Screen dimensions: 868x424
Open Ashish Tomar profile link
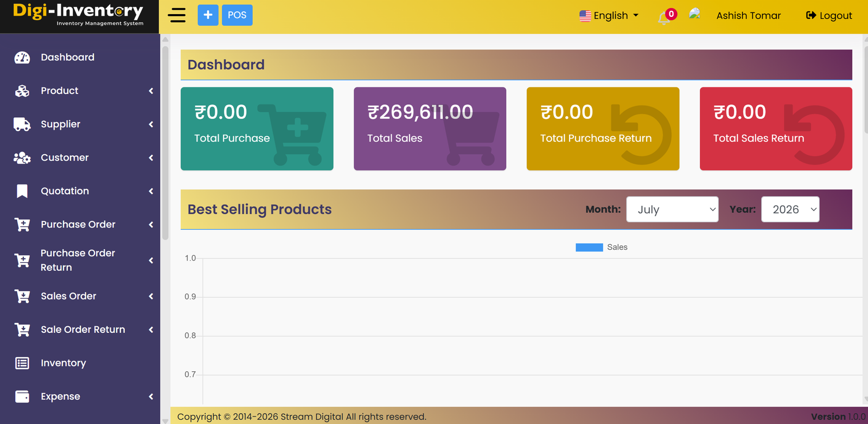748,16
